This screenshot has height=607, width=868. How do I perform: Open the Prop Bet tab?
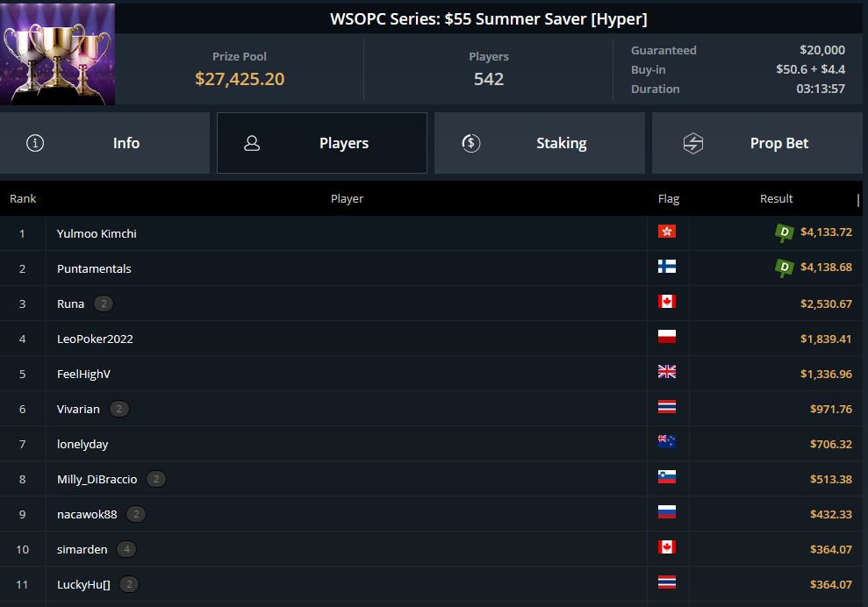(757, 143)
